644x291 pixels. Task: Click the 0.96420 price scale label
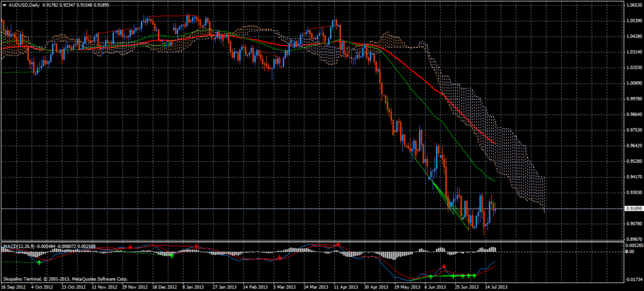point(634,145)
